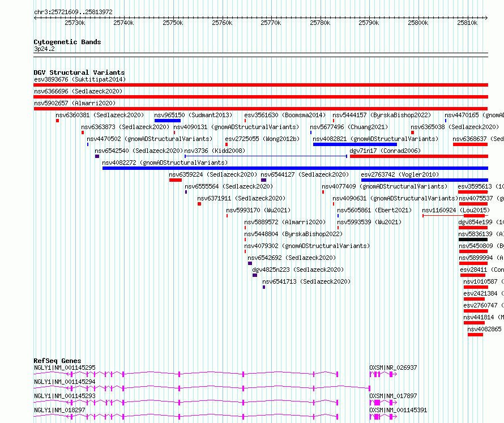
Task: Open nsv4470502 (gnomADStructuralVariants) label
Action: pos(150,139)
